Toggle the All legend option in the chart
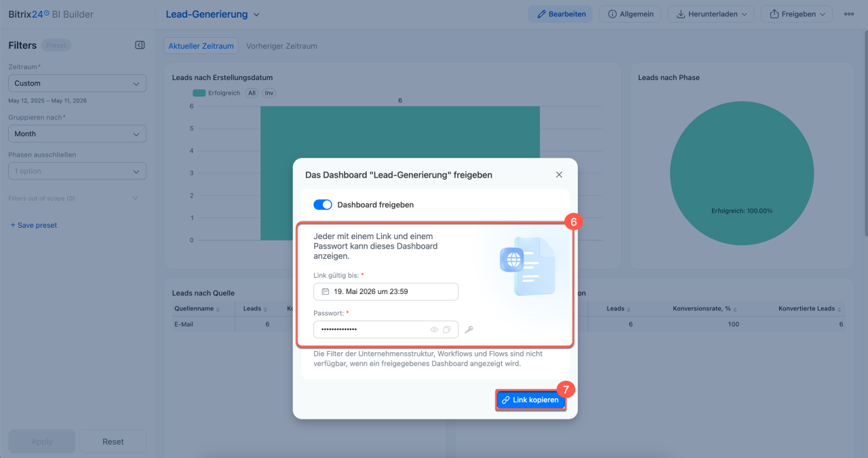This screenshot has height=458, width=868. click(252, 93)
